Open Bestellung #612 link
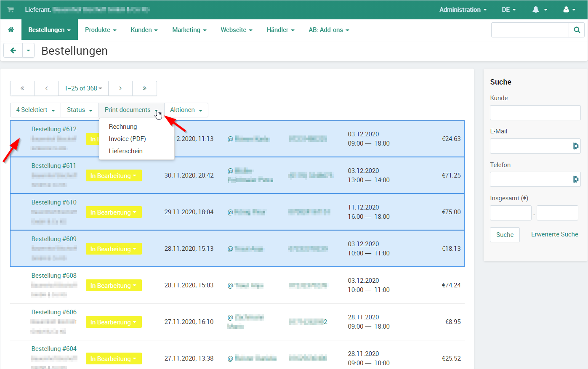Viewport: 588px width, 369px height. [54, 129]
